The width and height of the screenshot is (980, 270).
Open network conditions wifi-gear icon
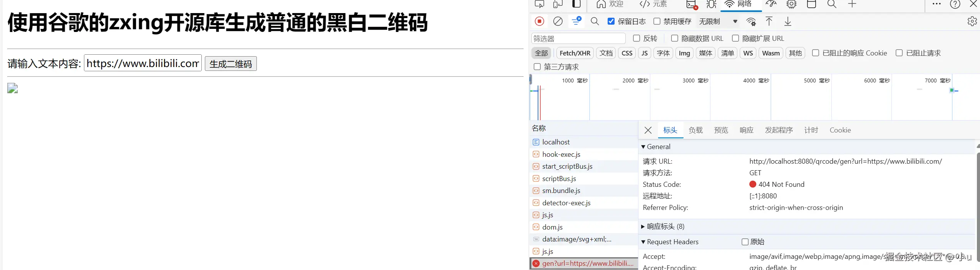(751, 22)
